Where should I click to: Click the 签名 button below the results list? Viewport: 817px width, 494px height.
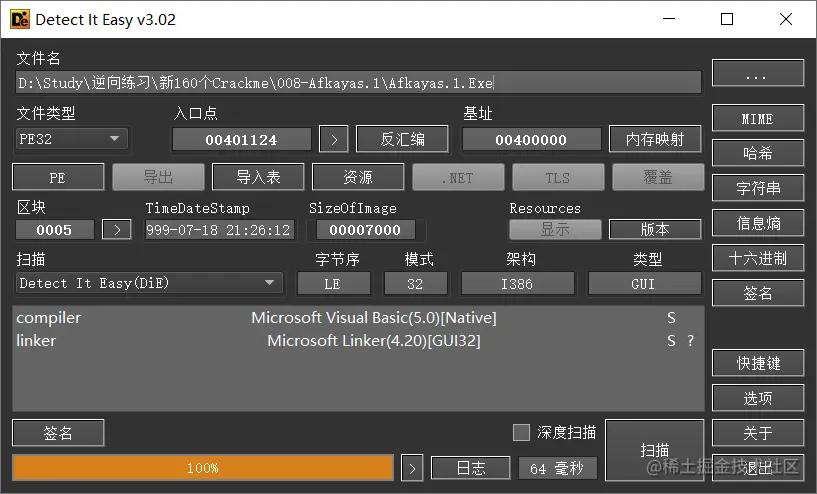pos(58,433)
